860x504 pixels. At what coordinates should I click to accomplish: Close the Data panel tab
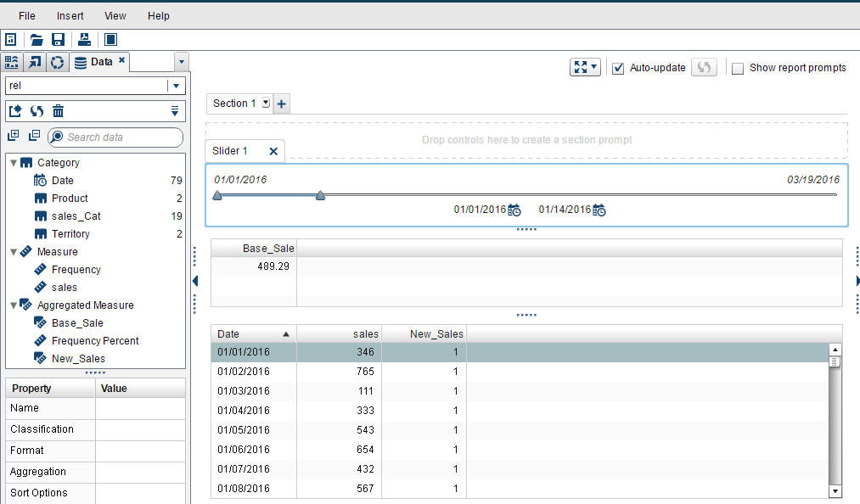point(121,60)
